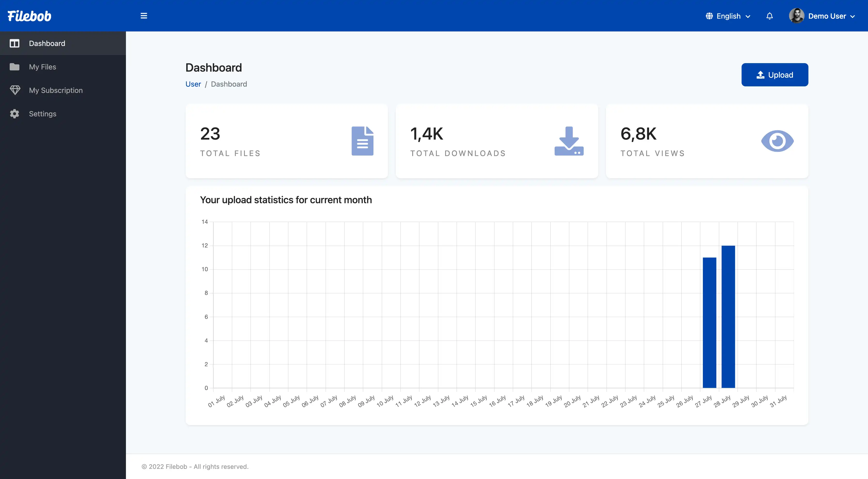868x479 pixels.
Task: Toggle the hamburger sidebar menu
Action: [144, 16]
